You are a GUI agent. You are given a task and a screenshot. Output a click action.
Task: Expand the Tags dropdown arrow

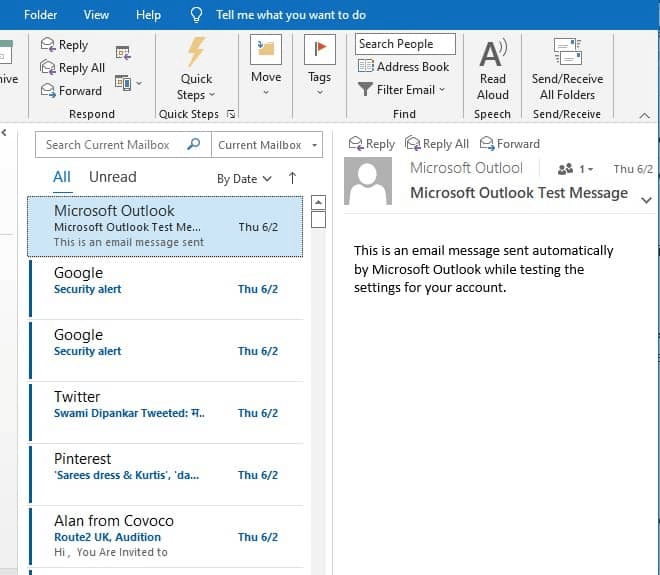[x=319, y=92]
